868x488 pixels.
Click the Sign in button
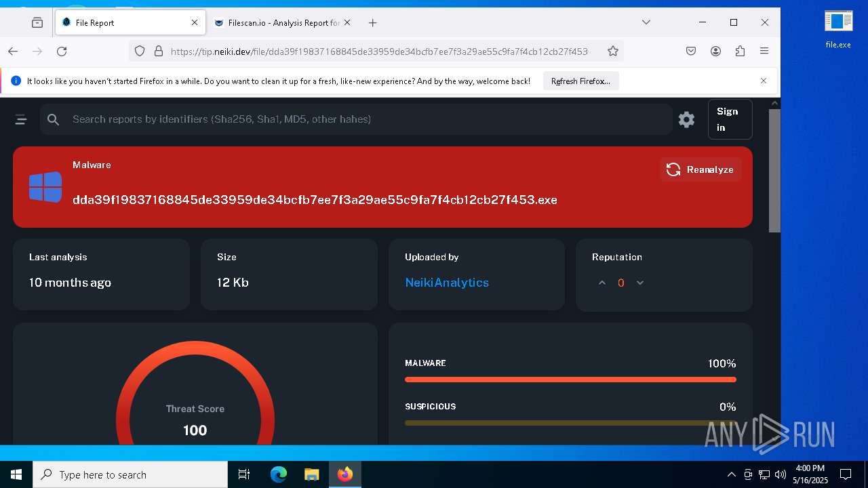[730, 119]
